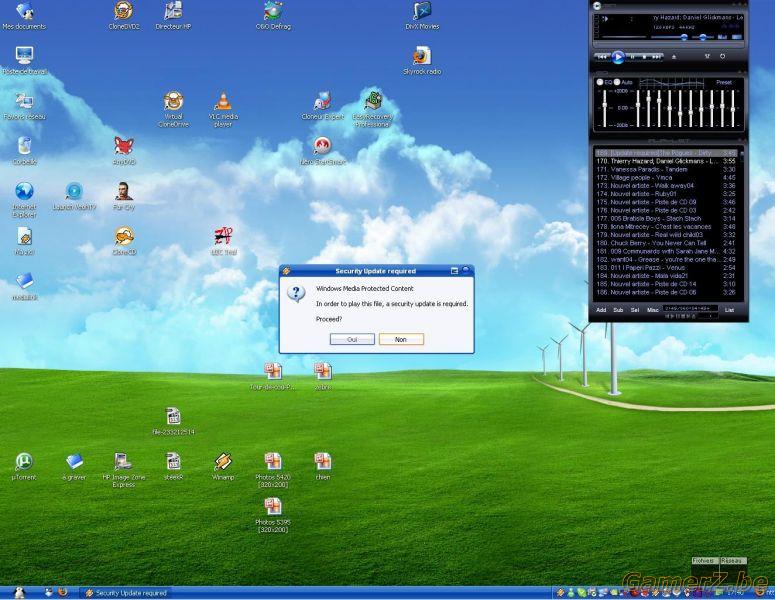The width and height of the screenshot is (775, 600).
Task: Launch the Winamp desktop shortcut
Action: tap(223, 467)
